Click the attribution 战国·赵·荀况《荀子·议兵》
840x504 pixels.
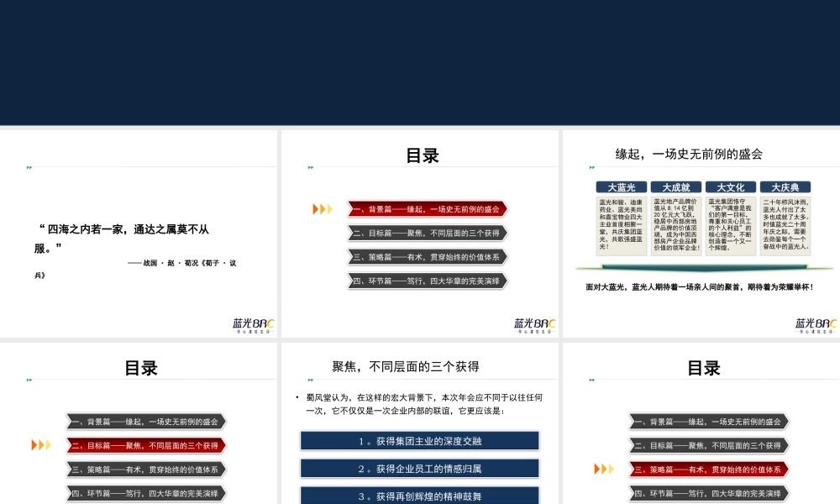click(135, 269)
